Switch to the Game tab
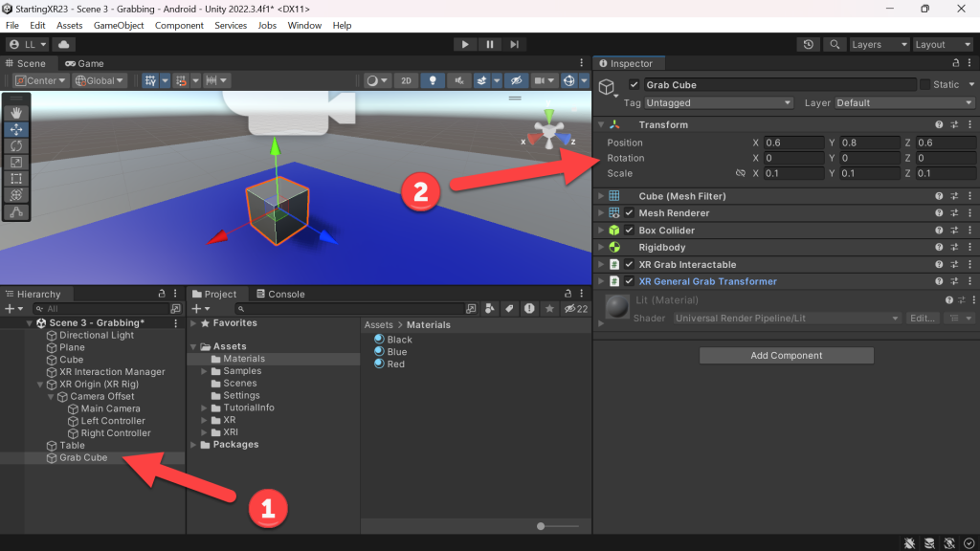 coord(84,64)
